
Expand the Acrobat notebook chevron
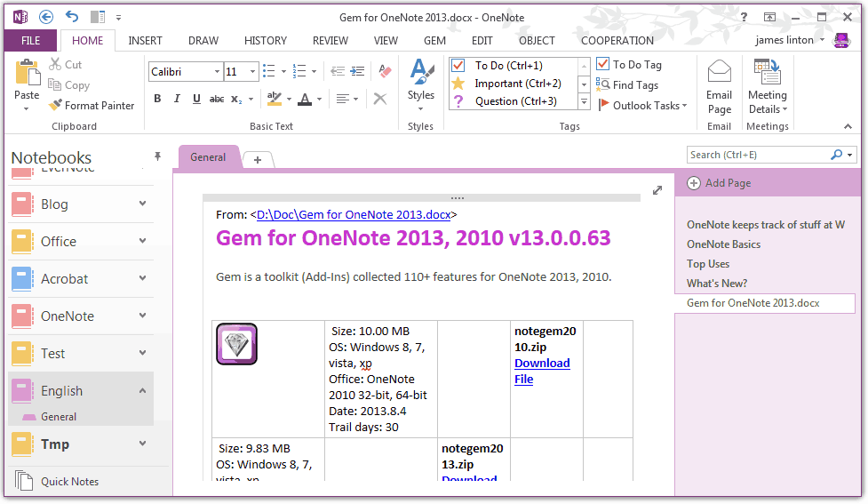(x=143, y=278)
